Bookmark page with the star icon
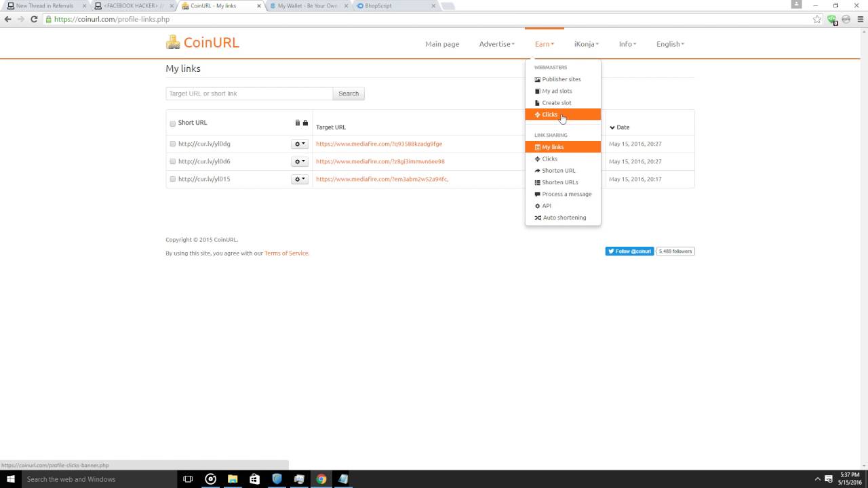This screenshot has width=868, height=488. click(x=817, y=19)
